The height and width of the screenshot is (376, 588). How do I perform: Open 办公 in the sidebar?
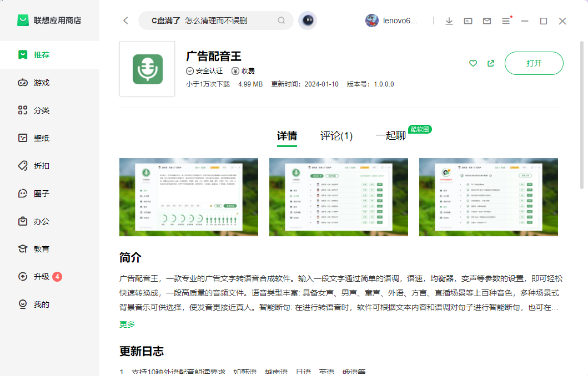click(x=49, y=221)
